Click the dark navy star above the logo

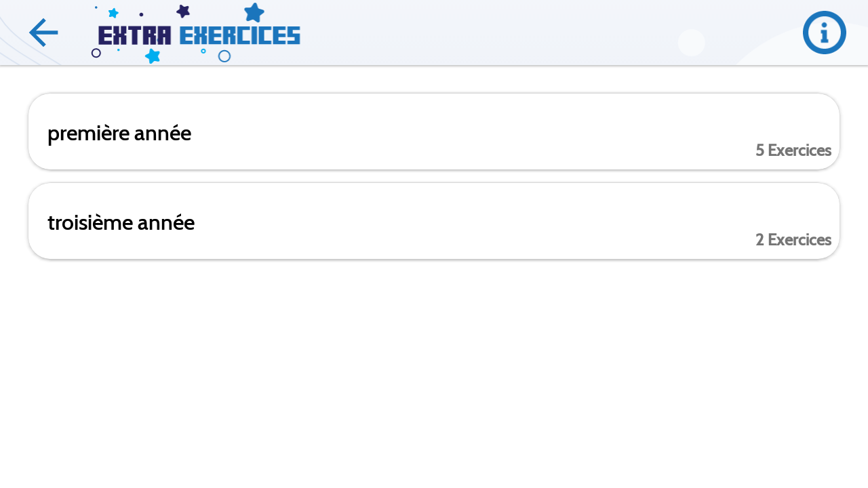[x=183, y=11]
